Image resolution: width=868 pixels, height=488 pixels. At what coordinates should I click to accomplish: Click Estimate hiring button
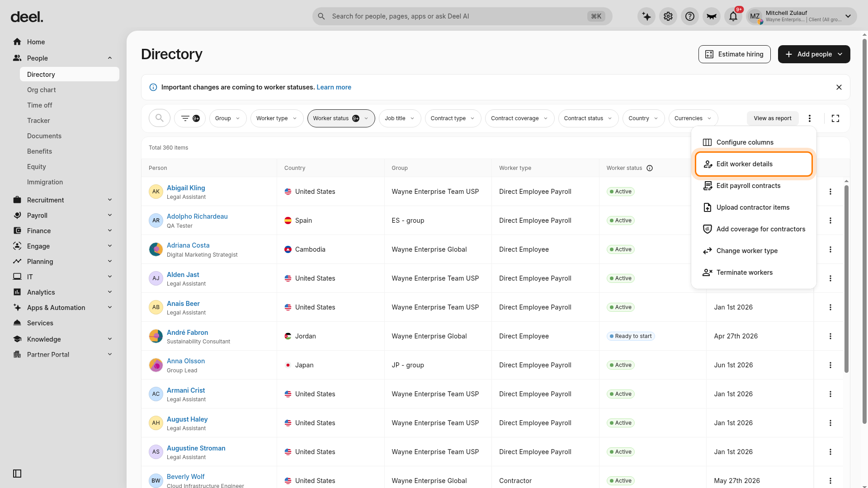pos(735,54)
